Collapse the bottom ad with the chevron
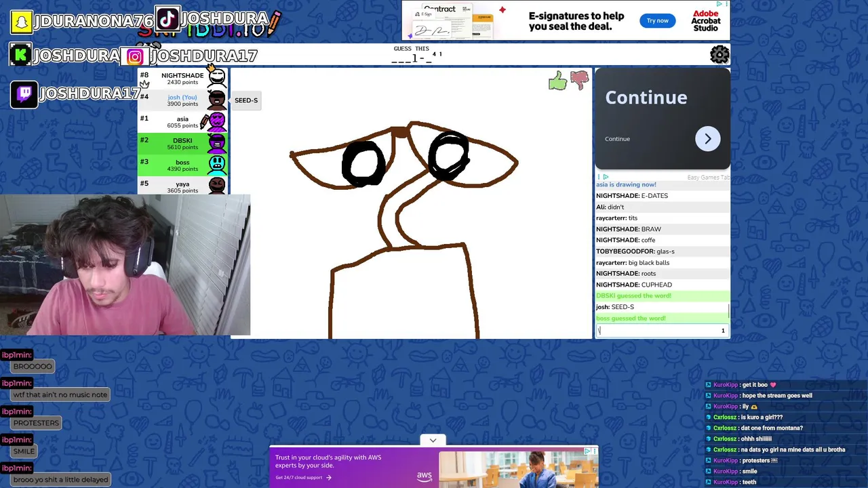The height and width of the screenshot is (488, 868). click(433, 441)
